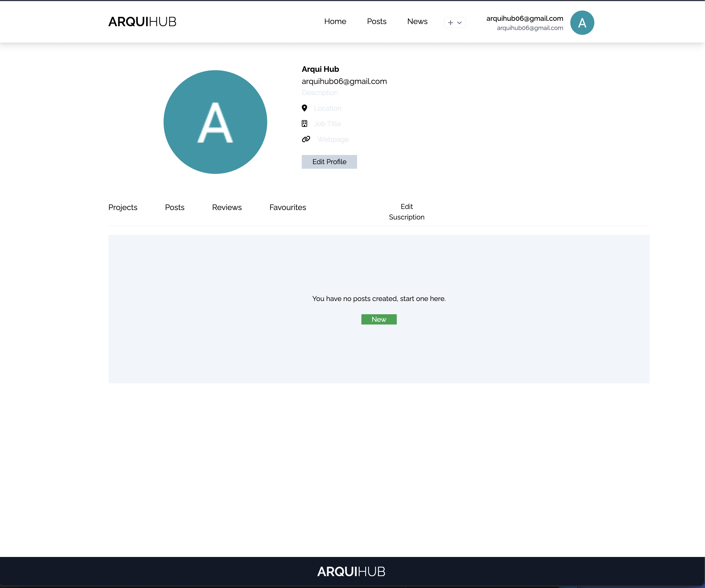Switch to the Projects tab
This screenshot has width=705, height=588.
tap(123, 207)
